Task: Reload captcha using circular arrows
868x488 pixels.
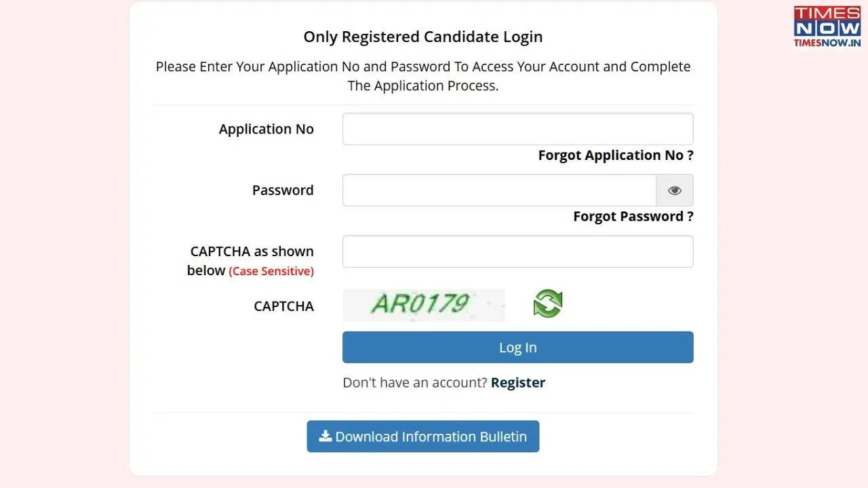Action: [547, 304]
